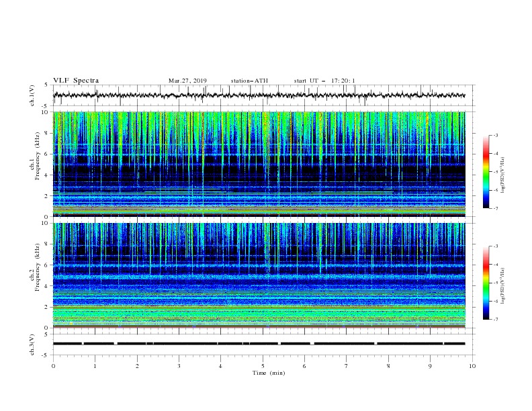This screenshot has height=411, width=532.
Task: Select the date 'Mar.27, 2019'
Action: (x=187, y=81)
